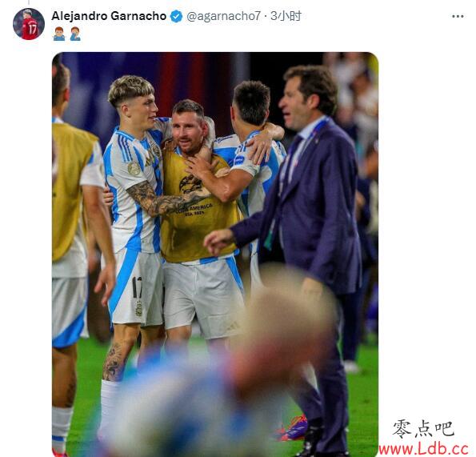Click the www.Ldb.cc watermark URL

[x=424, y=448]
